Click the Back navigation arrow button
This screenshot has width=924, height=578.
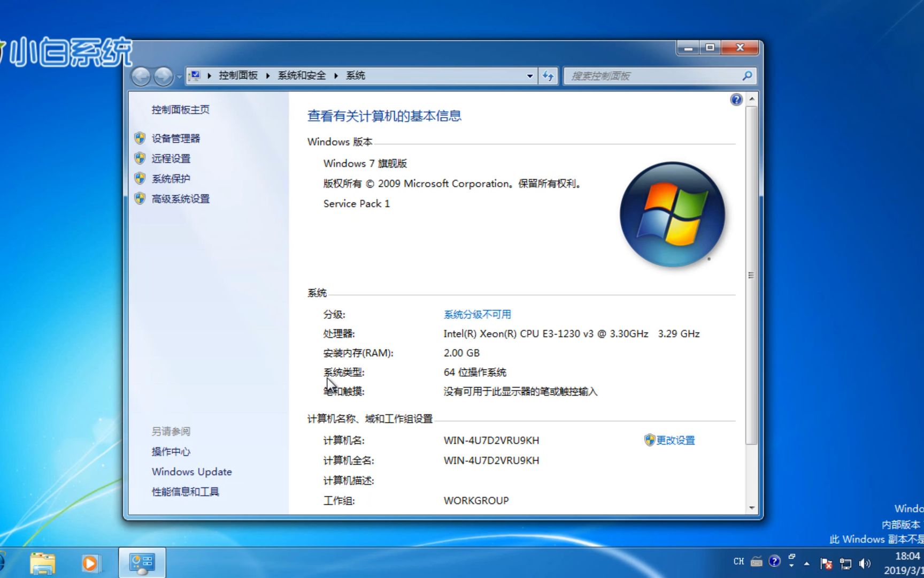click(x=141, y=77)
